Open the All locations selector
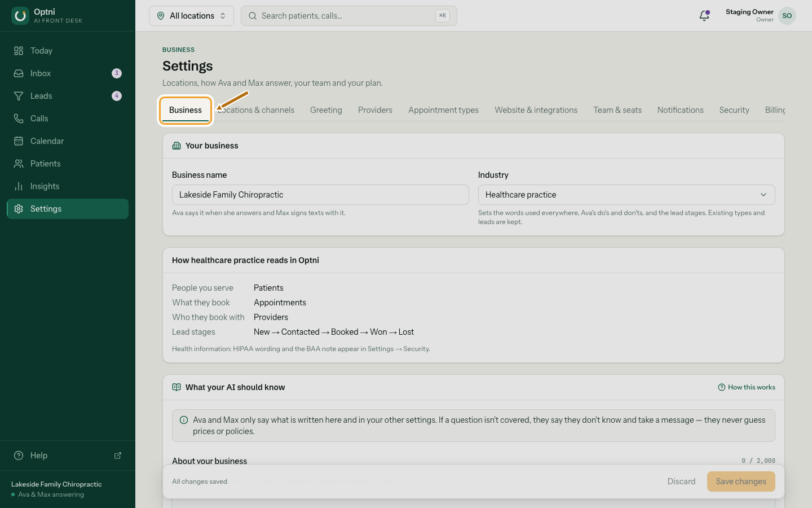 (191, 16)
